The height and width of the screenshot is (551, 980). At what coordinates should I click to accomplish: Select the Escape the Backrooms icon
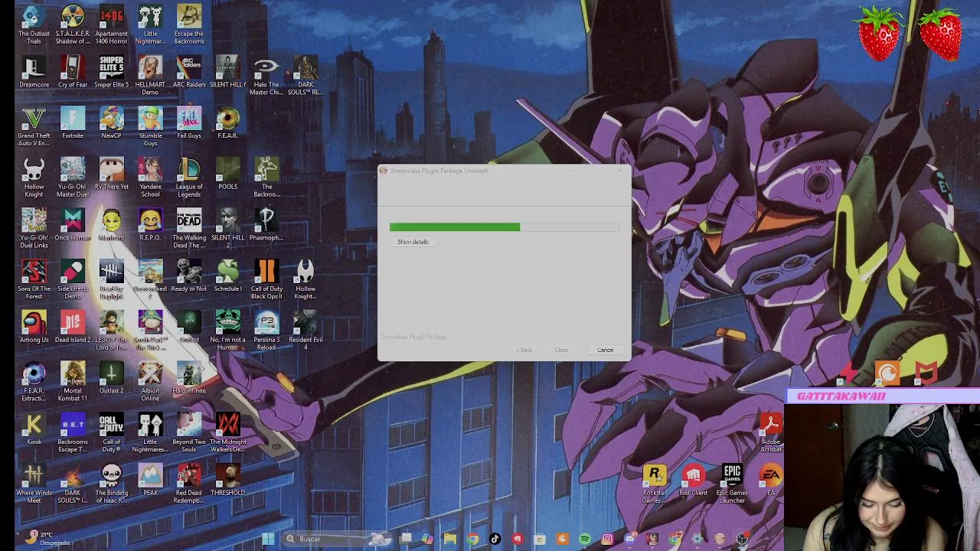pos(189,25)
